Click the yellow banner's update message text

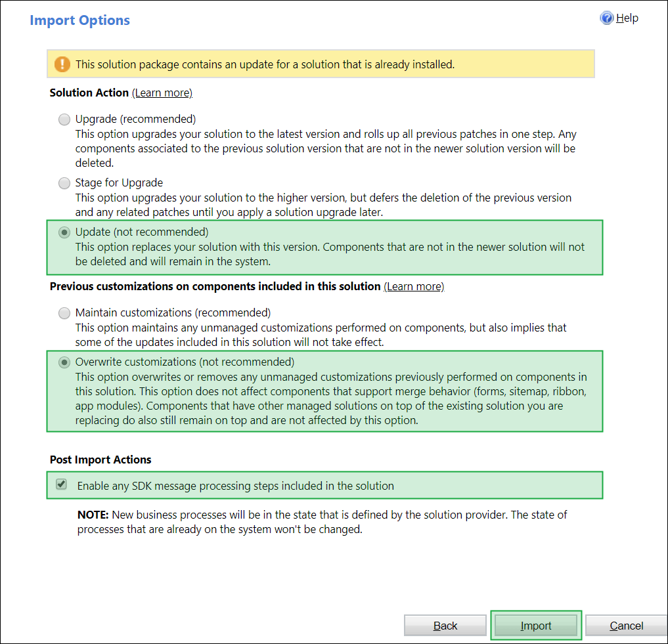tap(265, 64)
